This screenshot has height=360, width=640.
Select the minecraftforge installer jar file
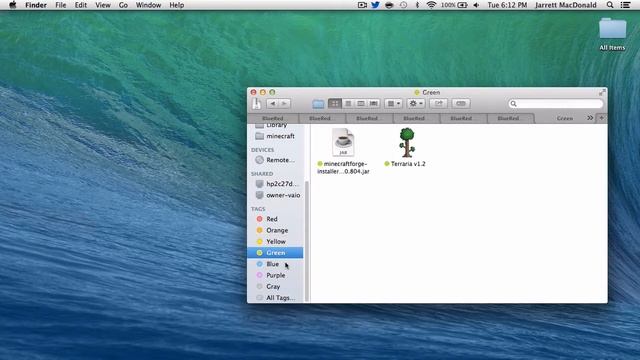pyautogui.click(x=343, y=151)
